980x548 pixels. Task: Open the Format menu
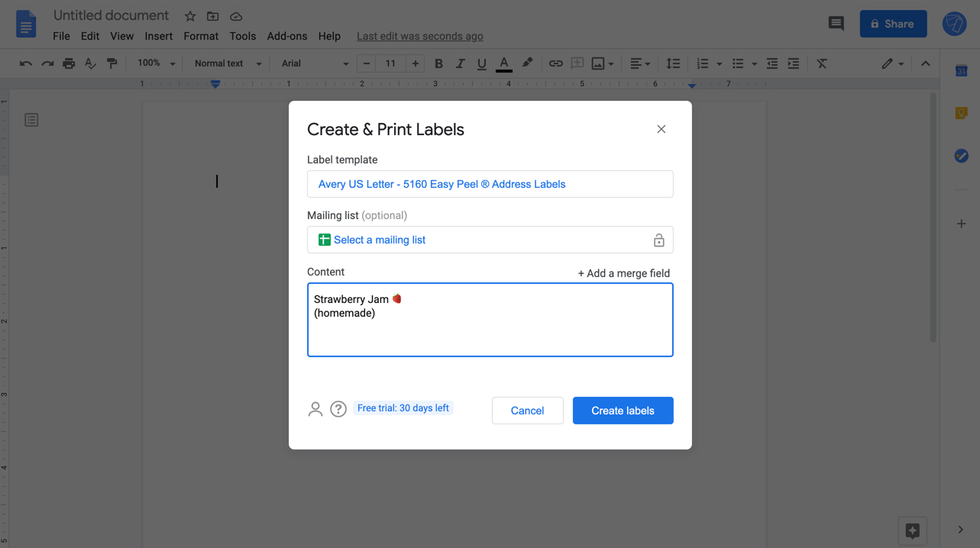point(200,36)
